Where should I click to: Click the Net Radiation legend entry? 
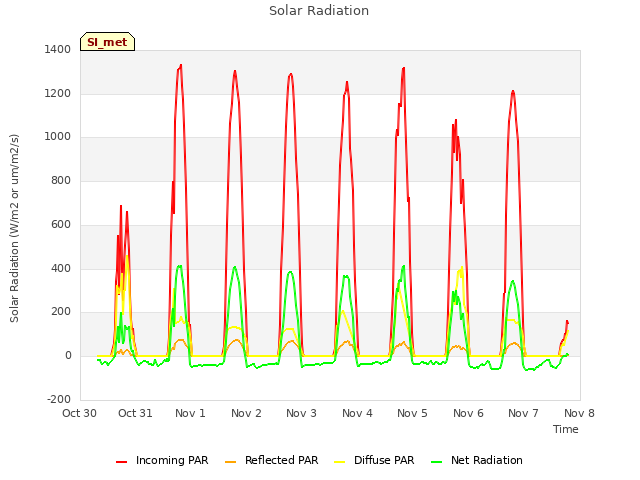[477, 460]
